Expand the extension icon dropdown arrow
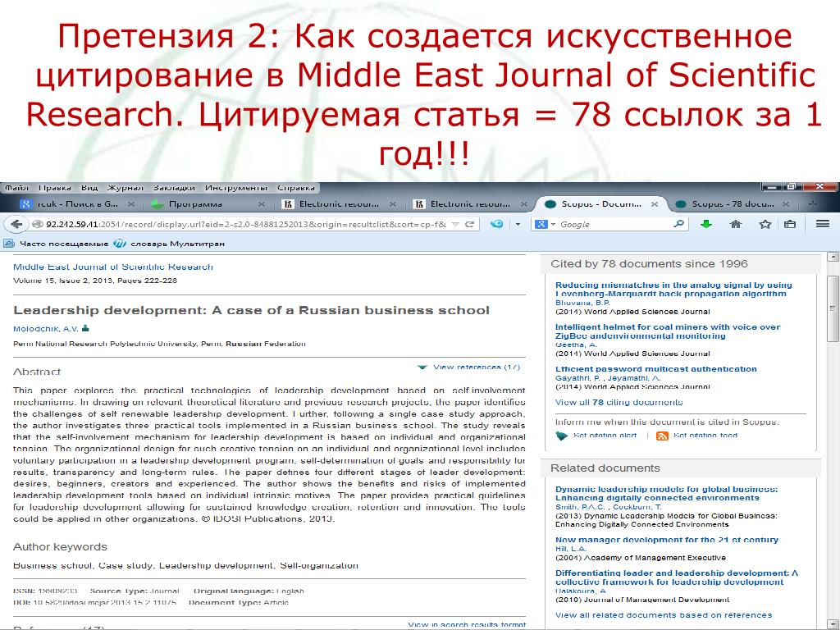 coord(518,224)
